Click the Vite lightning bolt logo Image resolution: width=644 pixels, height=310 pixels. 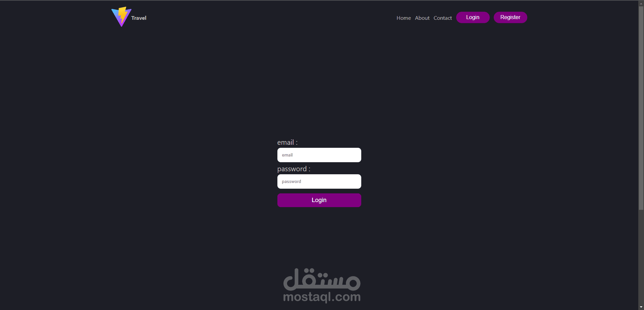[x=121, y=17]
